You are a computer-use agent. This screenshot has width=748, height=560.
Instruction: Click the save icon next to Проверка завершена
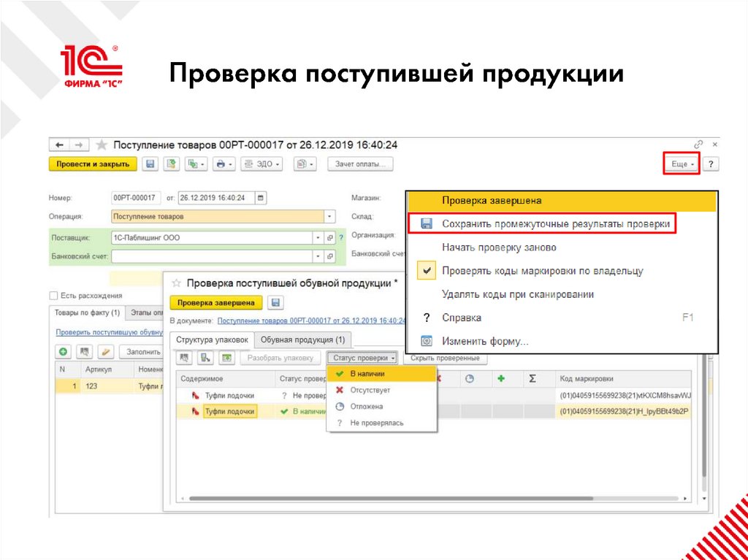(x=275, y=302)
